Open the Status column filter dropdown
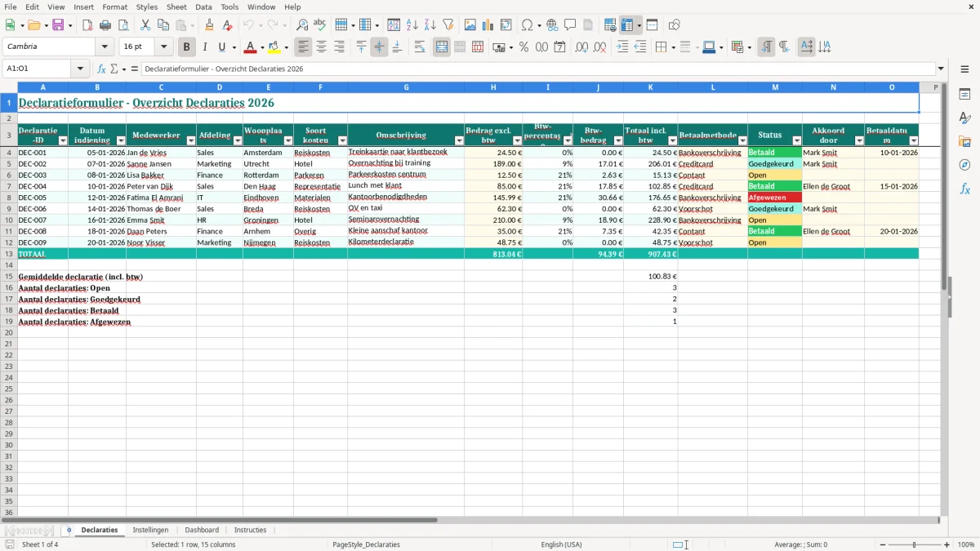This screenshot has width=980, height=551. tap(797, 141)
